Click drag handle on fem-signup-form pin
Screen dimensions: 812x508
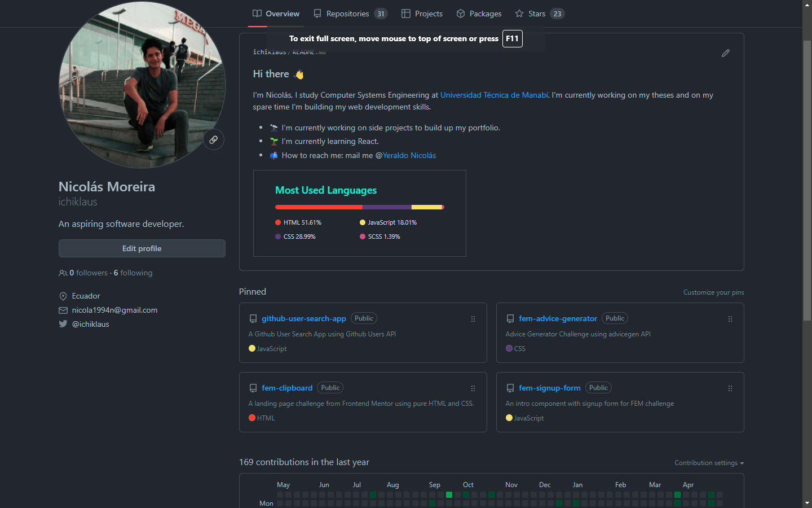pyautogui.click(x=730, y=388)
